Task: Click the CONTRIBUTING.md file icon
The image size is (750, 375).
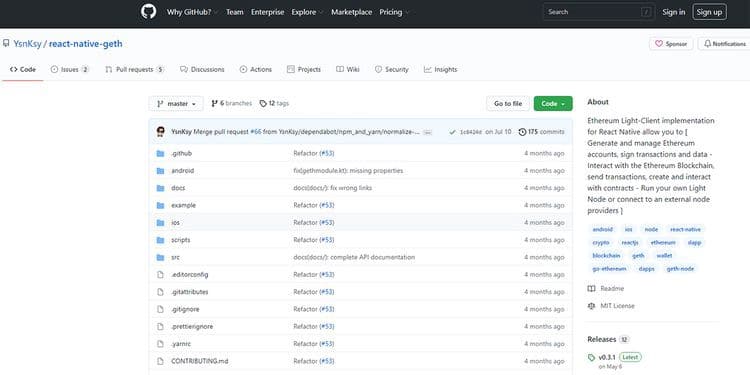Action: 160,361
